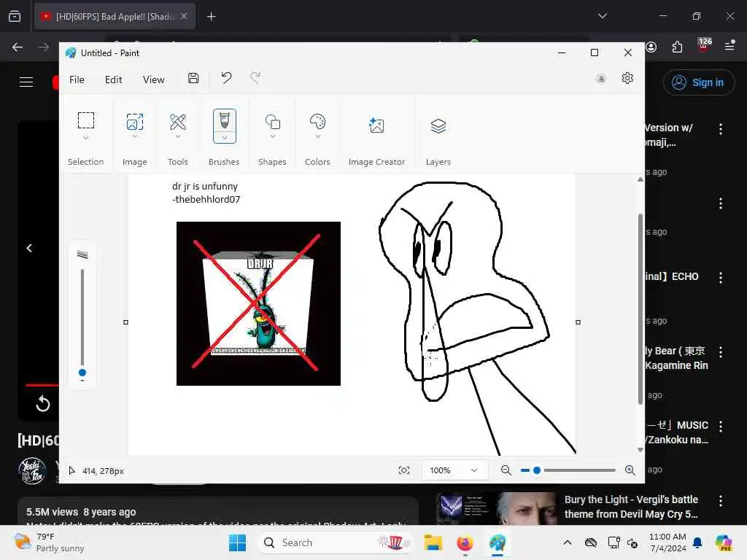Click the brush size icon above the slider
This screenshot has width=747, height=560.
click(82, 254)
